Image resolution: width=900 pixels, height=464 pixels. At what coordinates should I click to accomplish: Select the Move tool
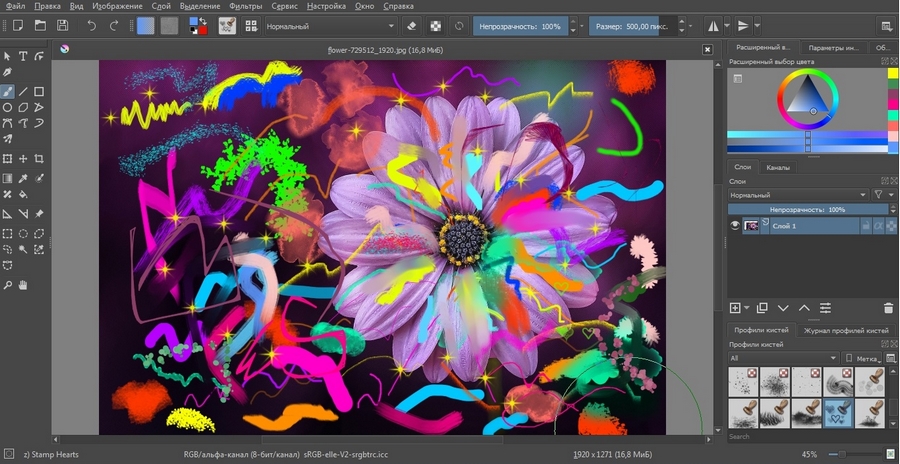pos(23,159)
